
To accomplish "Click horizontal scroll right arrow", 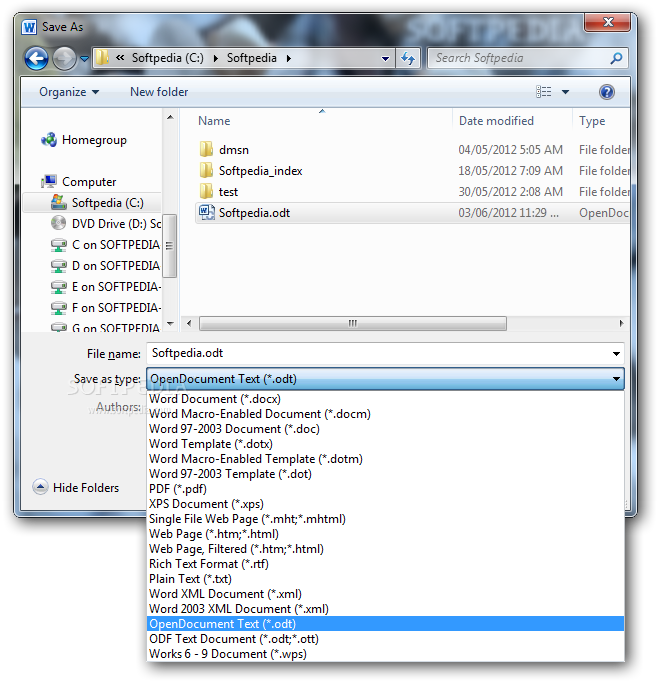I will click(x=621, y=323).
